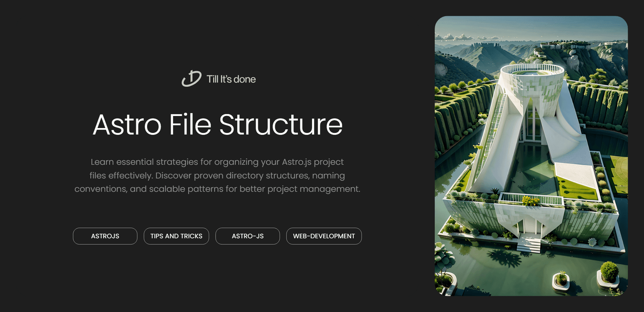Browse the WEB-DEVELOPMENT tag
644x312 pixels.
[324, 236]
